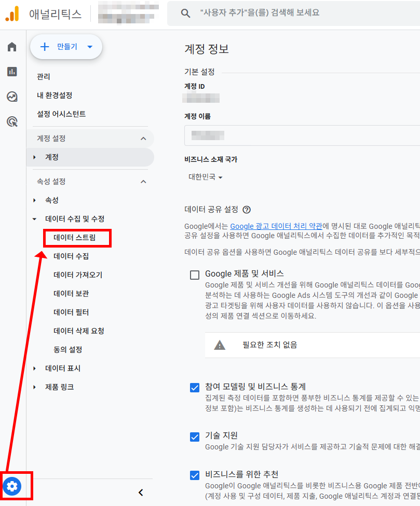Click warning triangle next to 필요한 조치 없음
Viewport: 420px width, 506px height.
tap(220, 345)
